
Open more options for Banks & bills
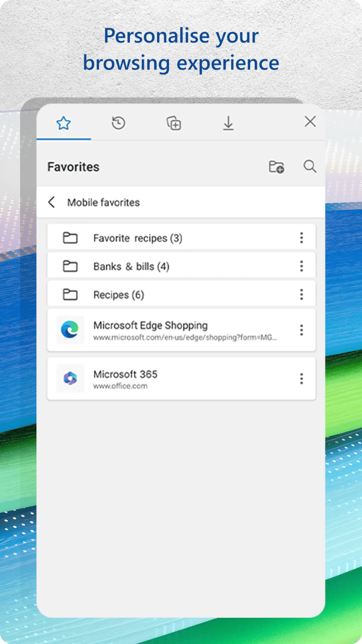pyautogui.click(x=302, y=266)
